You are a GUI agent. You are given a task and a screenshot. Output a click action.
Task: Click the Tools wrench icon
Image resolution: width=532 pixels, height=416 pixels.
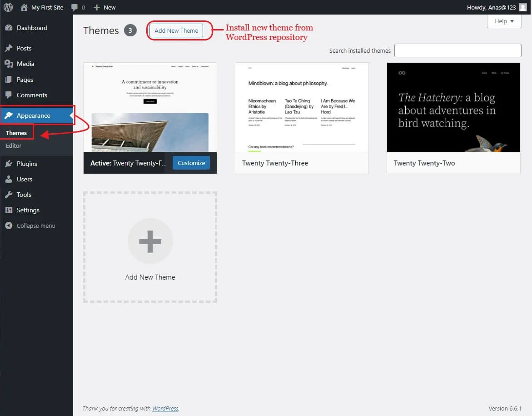[x=9, y=195]
